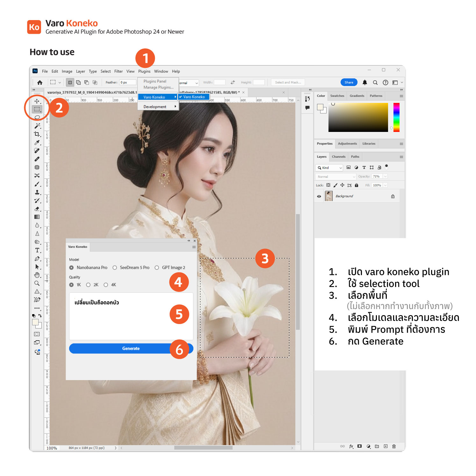
Task: Select the Spot Healing Brush tool
Action: [37, 151]
